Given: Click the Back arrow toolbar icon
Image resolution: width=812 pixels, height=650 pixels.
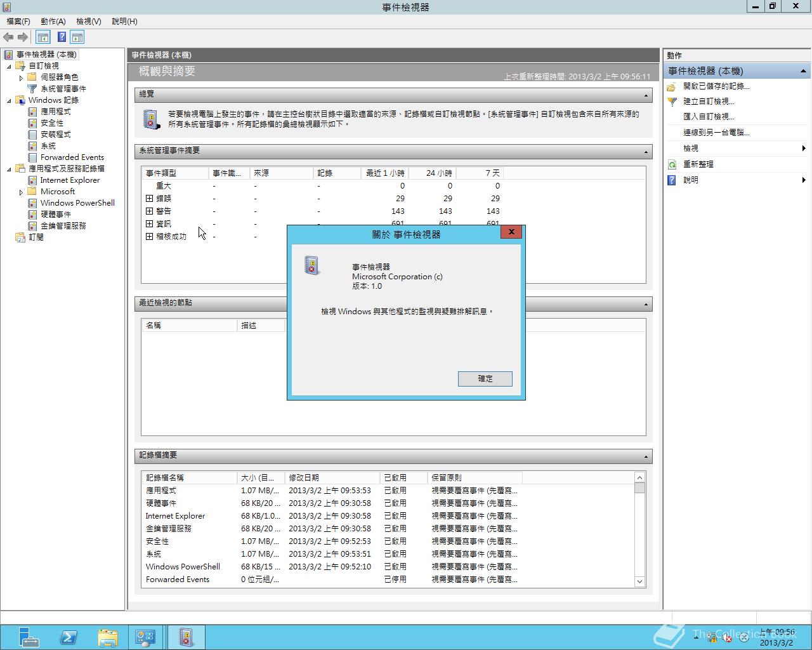Looking at the screenshot, I should pyautogui.click(x=8, y=37).
